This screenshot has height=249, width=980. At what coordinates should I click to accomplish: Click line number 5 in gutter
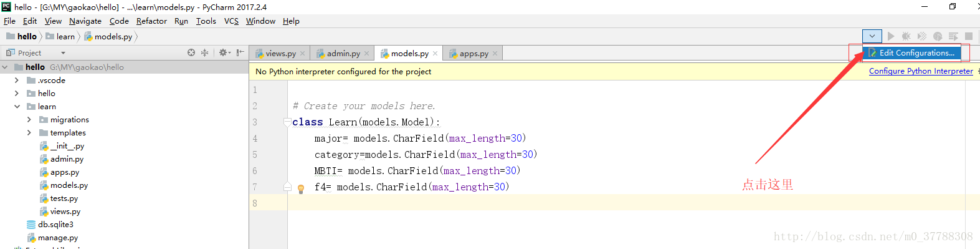coord(255,155)
